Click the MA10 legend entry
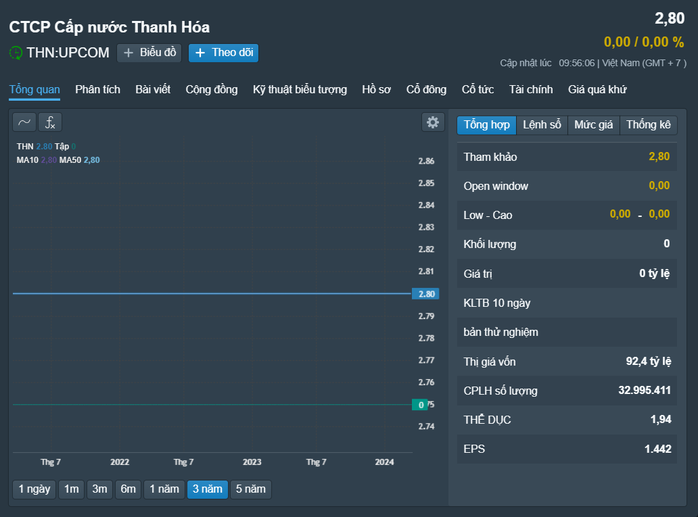 [37, 160]
